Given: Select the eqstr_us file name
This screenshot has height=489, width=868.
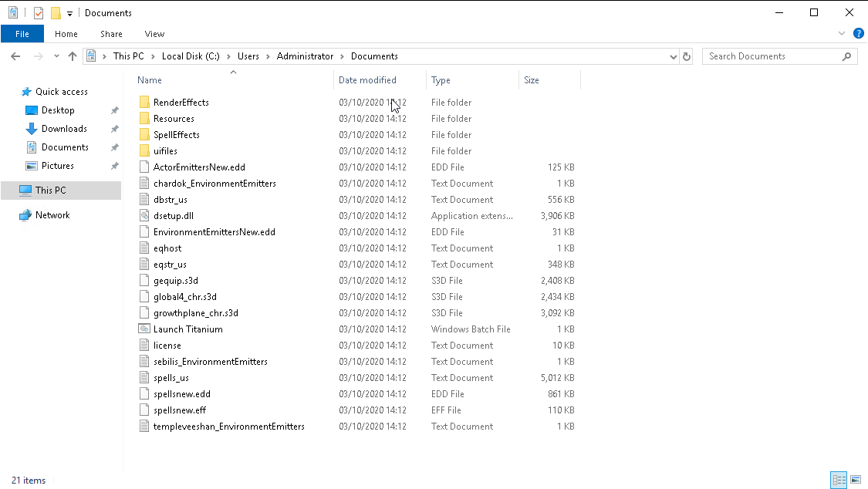Looking at the screenshot, I should click(x=170, y=265).
